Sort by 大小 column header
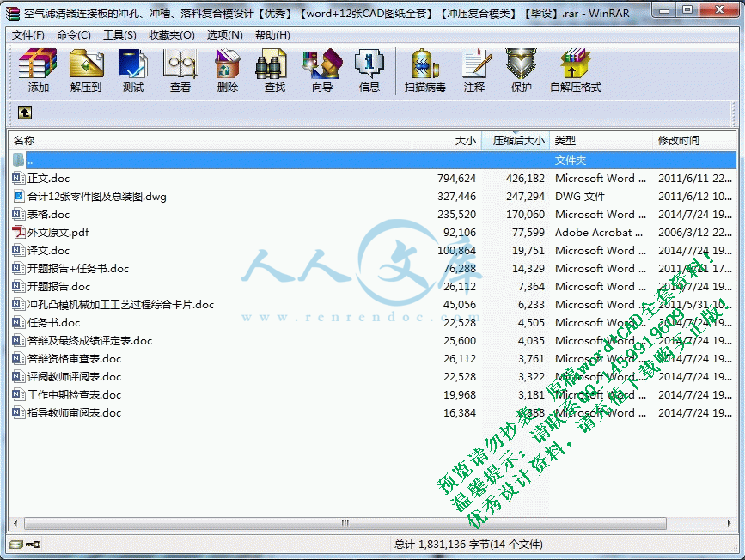This screenshot has width=745, height=560. pyautogui.click(x=447, y=141)
